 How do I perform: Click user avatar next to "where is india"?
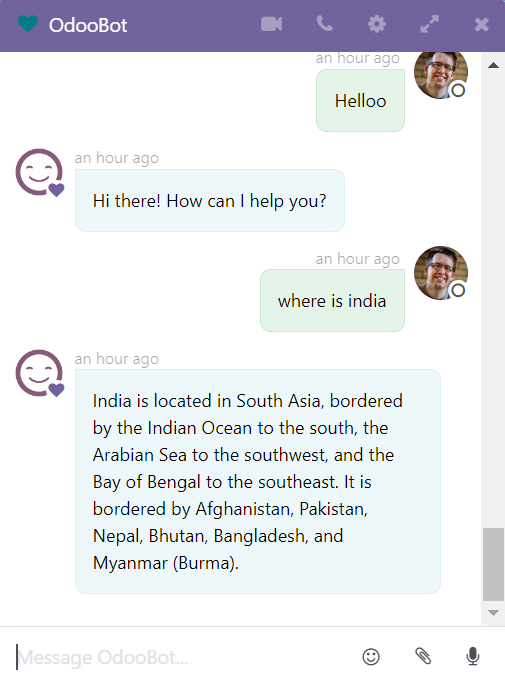(441, 273)
